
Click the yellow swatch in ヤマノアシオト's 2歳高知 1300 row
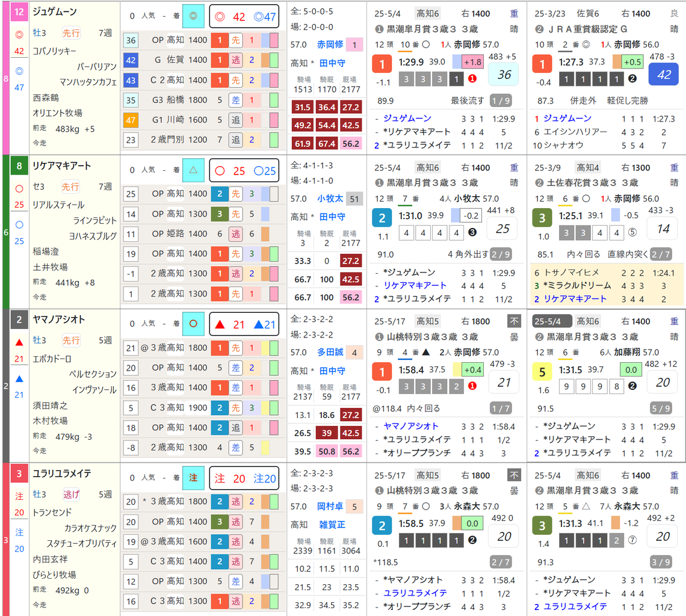coord(265,448)
